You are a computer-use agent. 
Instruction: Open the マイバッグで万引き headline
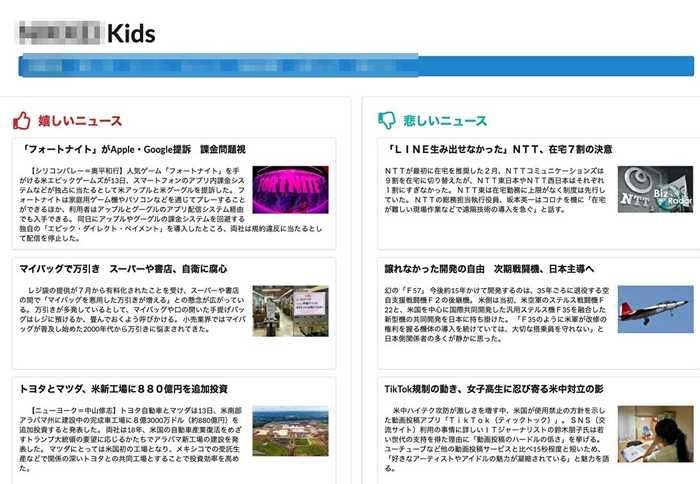tap(122, 269)
